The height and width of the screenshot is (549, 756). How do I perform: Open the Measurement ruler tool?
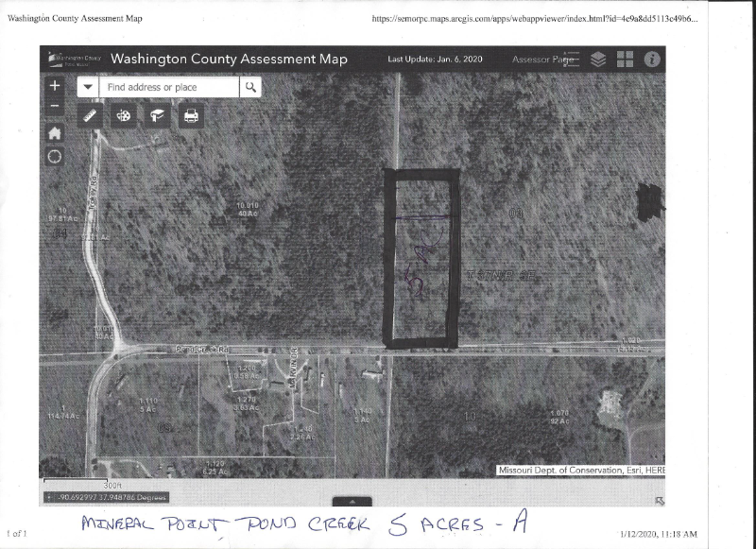pyautogui.click(x=91, y=115)
